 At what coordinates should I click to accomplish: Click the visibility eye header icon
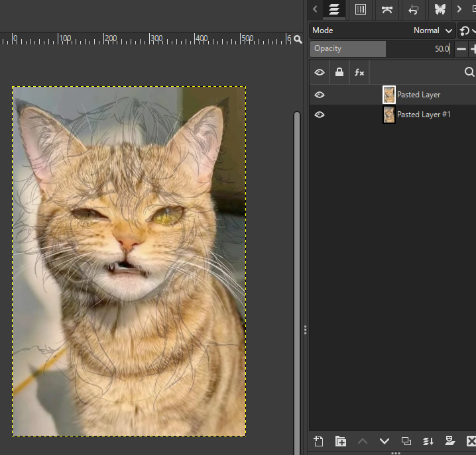click(320, 72)
